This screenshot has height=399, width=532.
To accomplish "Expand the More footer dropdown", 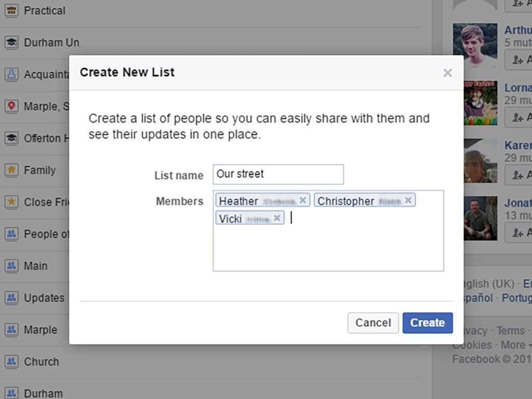I will (516, 345).
